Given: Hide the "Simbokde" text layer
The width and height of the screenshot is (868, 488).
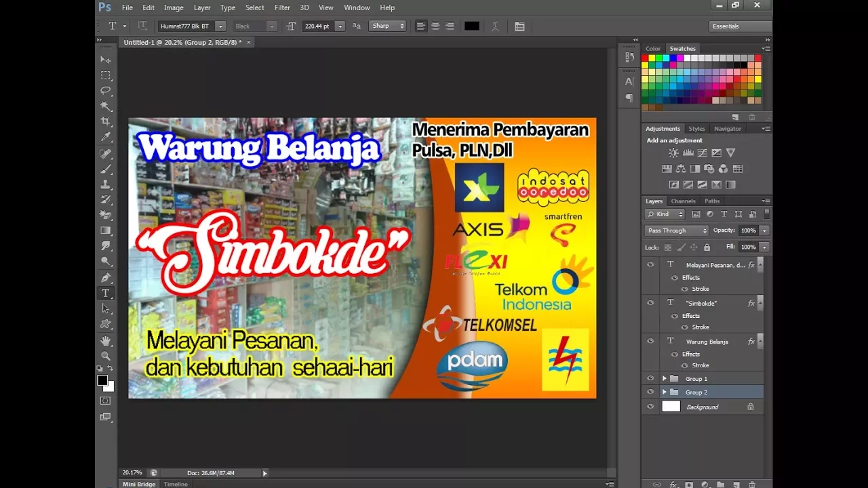Looking at the screenshot, I should (x=651, y=303).
